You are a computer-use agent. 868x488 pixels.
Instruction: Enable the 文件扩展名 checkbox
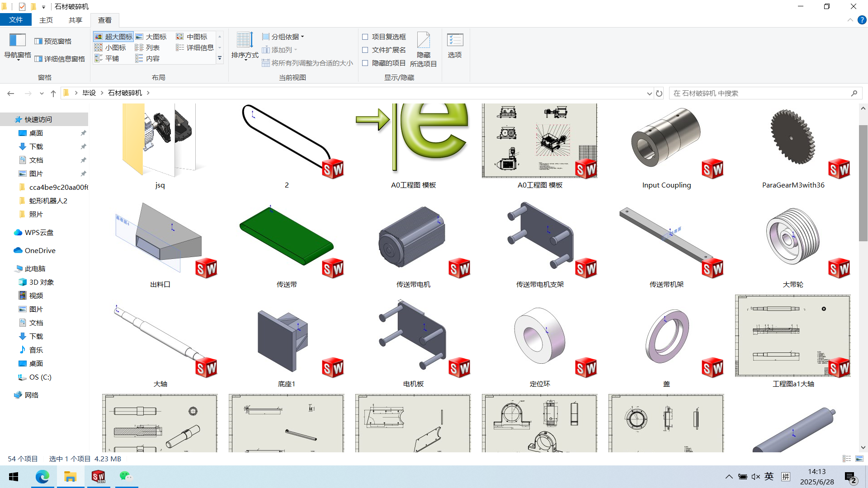(365, 50)
